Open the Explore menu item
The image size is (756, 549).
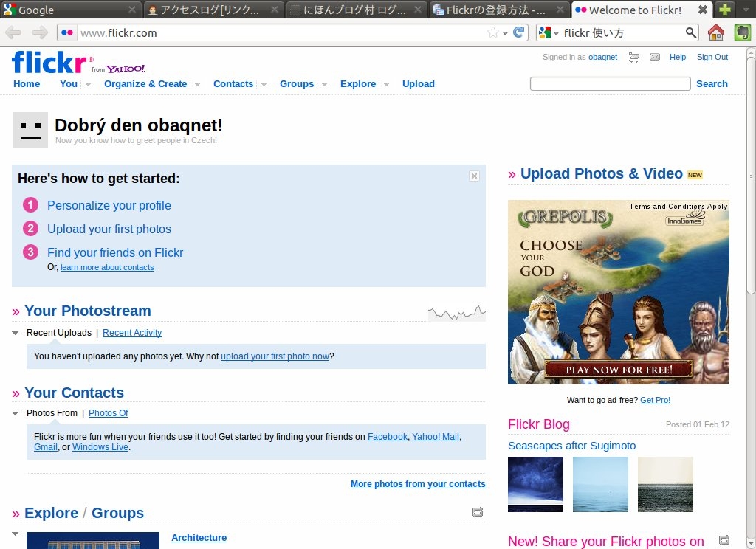(x=358, y=84)
